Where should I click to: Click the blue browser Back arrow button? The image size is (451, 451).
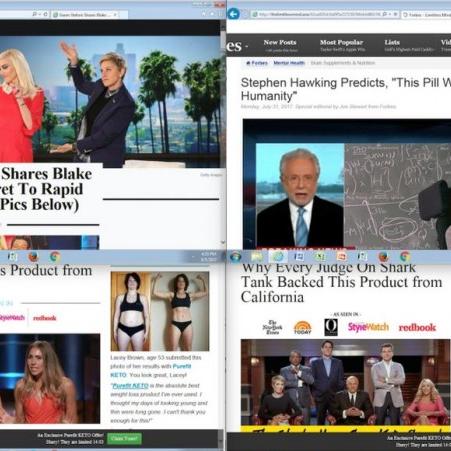pos(234,14)
